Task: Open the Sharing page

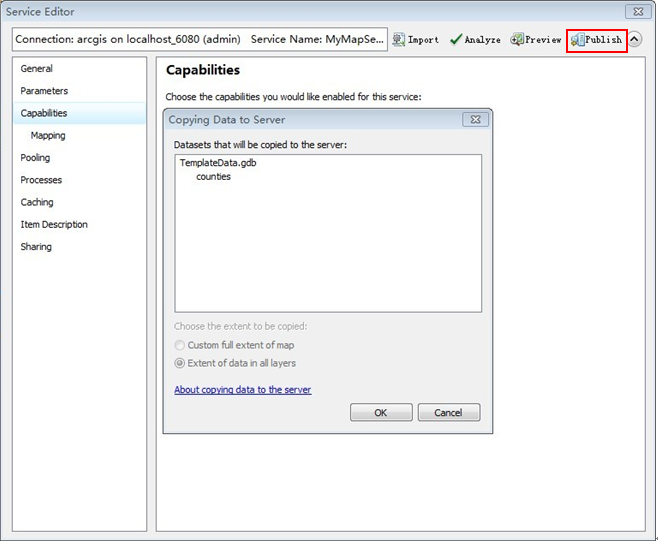Action: pyautogui.click(x=36, y=246)
